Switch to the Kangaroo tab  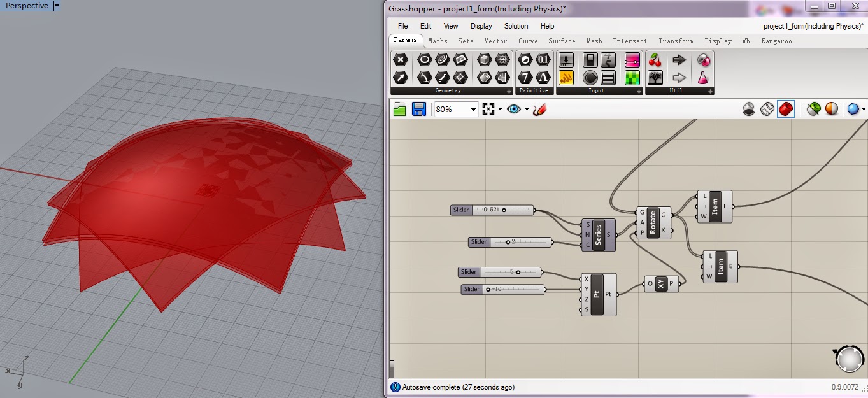pyautogui.click(x=776, y=41)
